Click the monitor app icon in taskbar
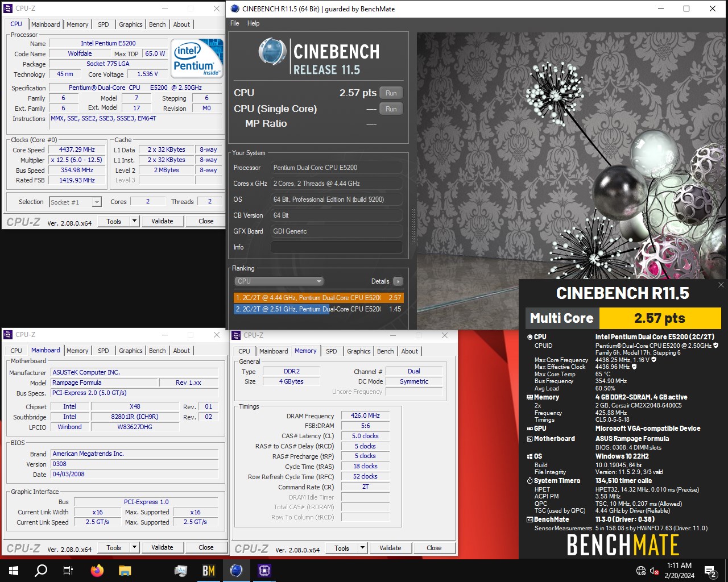 pos(181,570)
